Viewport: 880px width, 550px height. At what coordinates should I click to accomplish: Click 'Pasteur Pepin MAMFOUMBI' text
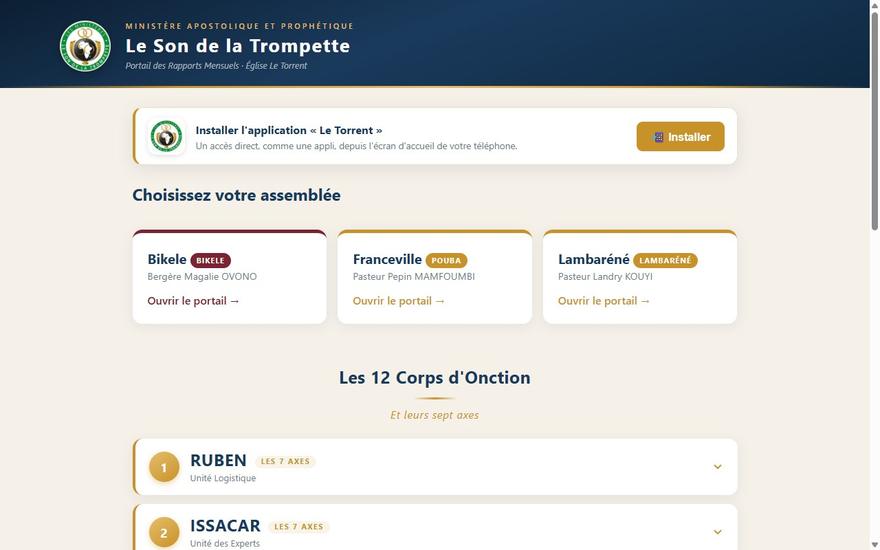click(x=414, y=277)
